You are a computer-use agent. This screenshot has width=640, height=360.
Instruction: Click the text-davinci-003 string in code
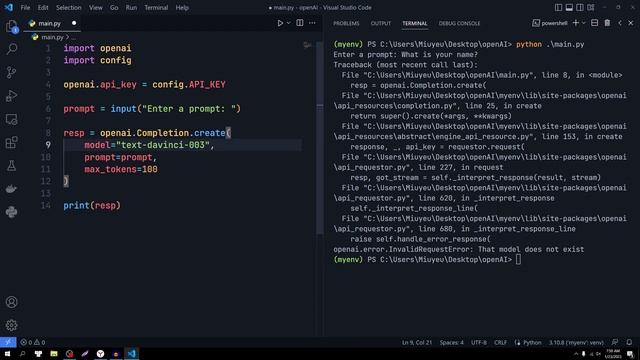coord(163,145)
